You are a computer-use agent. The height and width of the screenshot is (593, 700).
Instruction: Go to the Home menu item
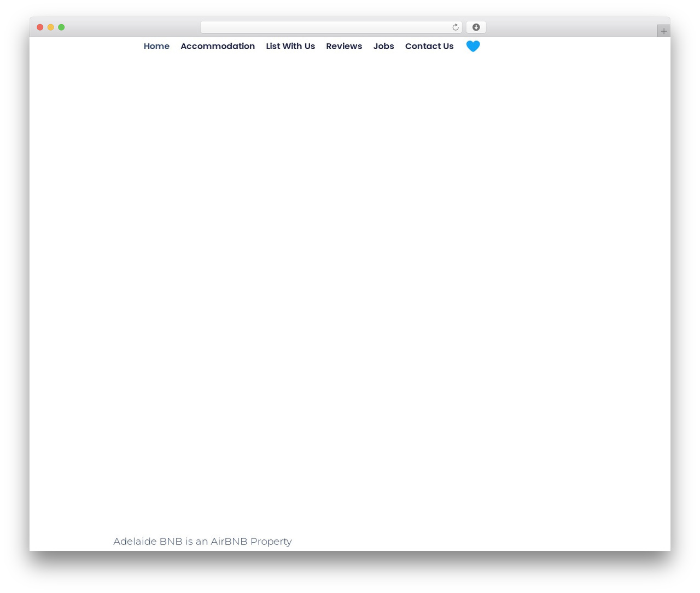click(x=156, y=46)
